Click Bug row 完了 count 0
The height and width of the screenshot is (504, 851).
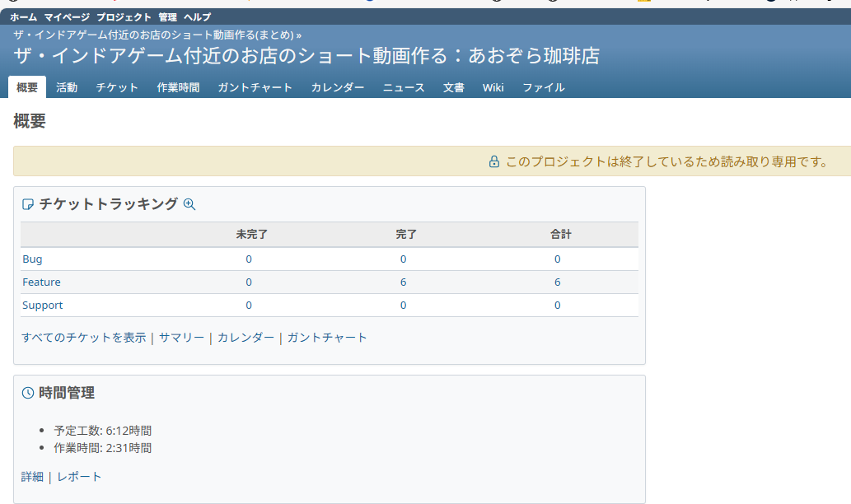pyautogui.click(x=403, y=259)
